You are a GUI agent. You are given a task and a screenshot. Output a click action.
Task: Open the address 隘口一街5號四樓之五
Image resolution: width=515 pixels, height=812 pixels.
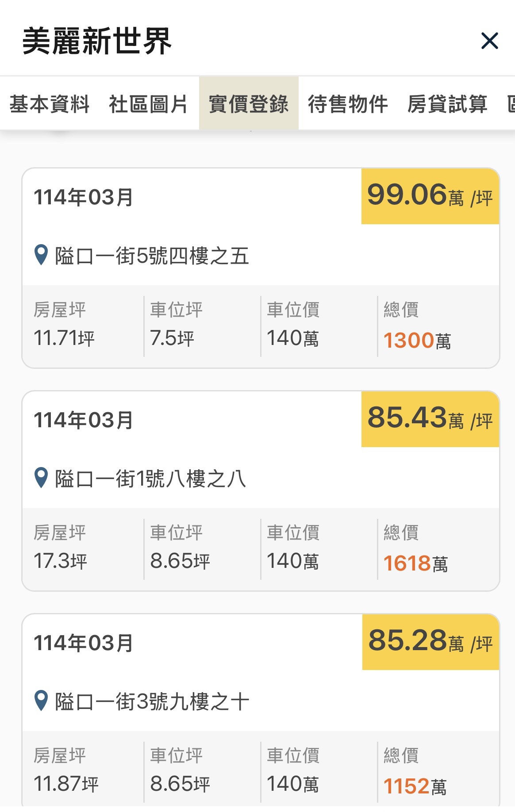click(x=152, y=256)
